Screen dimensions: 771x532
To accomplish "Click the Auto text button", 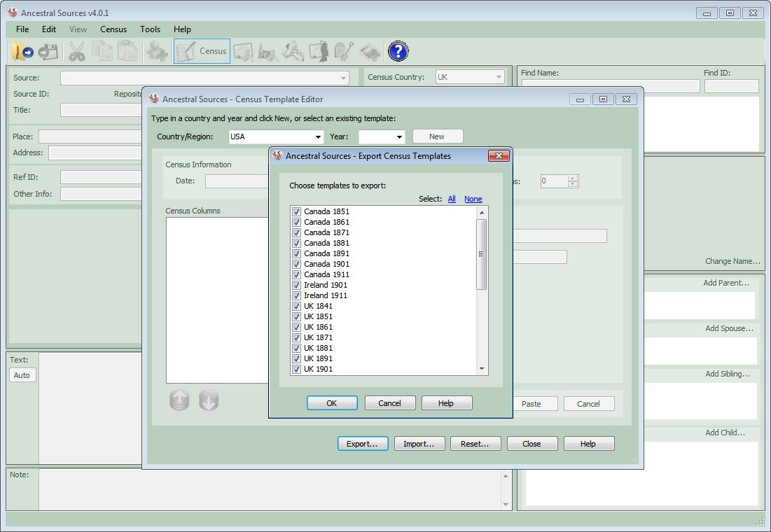I will 22,375.
